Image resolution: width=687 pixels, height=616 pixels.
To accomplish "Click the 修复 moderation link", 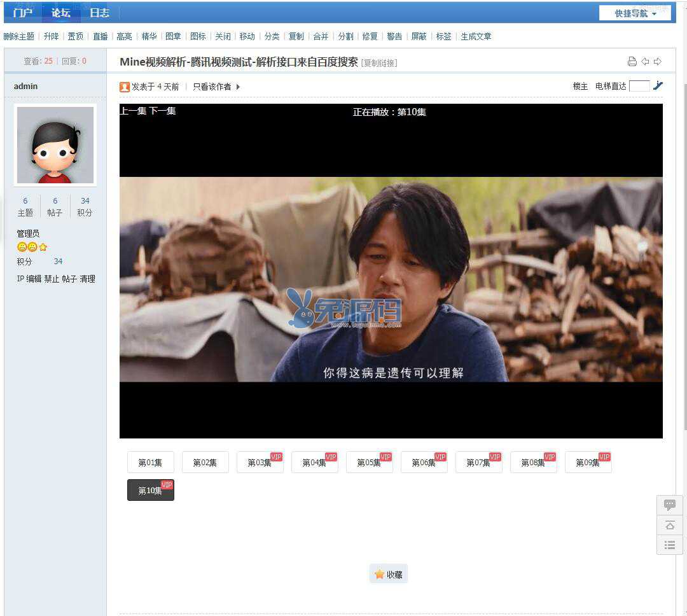I will click(370, 36).
